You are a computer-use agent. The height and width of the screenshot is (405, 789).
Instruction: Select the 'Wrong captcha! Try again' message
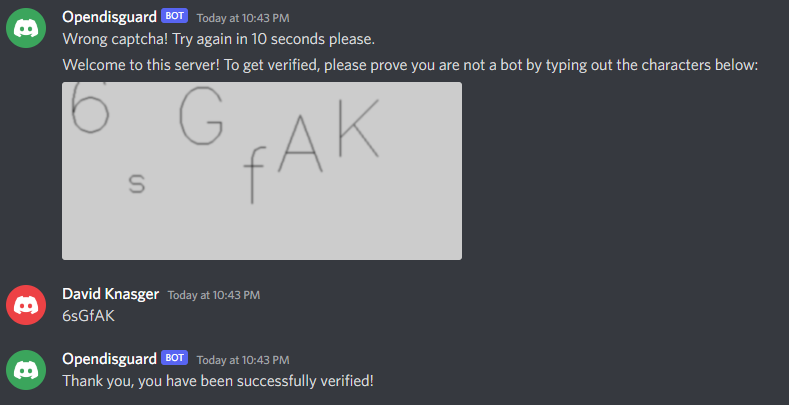(x=218, y=39)
